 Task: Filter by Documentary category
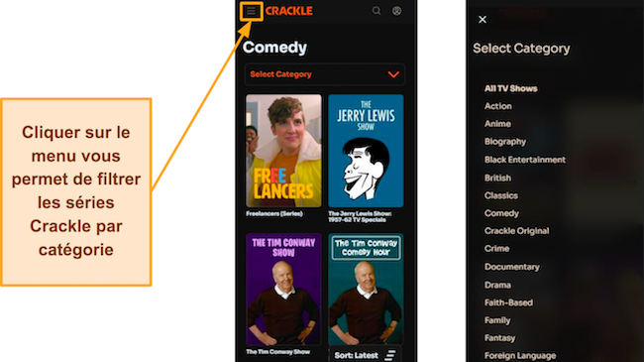[512, 267]
